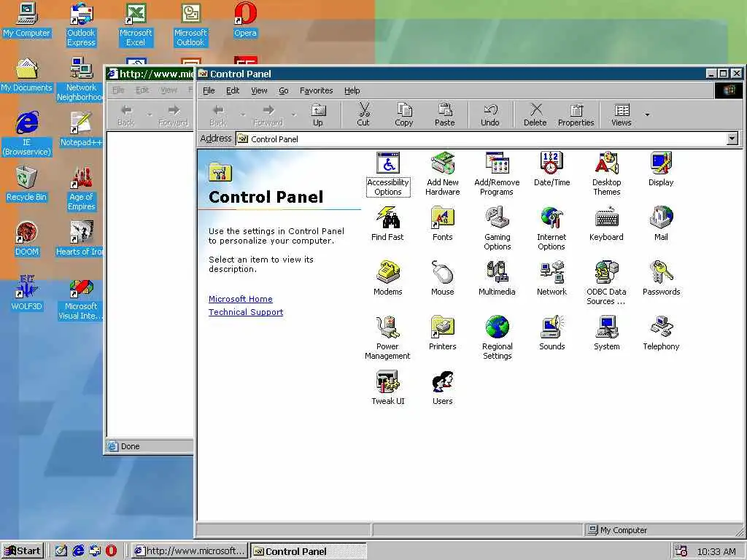Click the browser window title bar

point(150,74)
